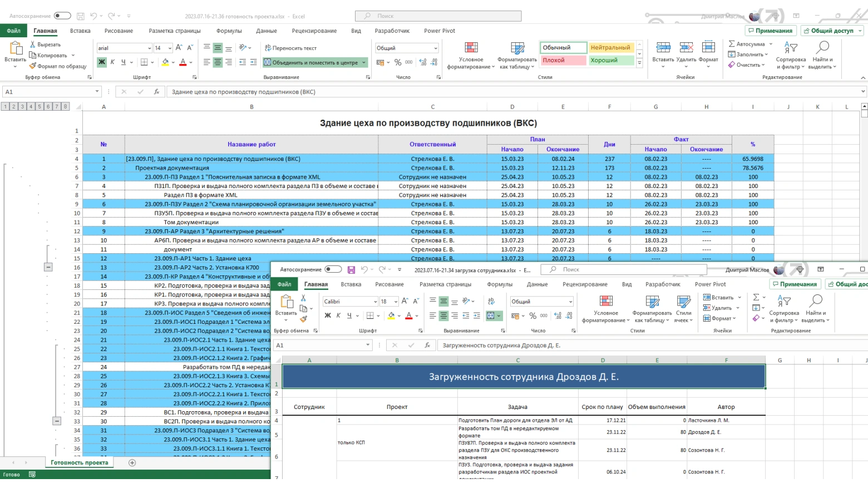Toggle AutoSave switch in back Excel window
The height and width of the screenshot is (488, 868).
[62, 16]
